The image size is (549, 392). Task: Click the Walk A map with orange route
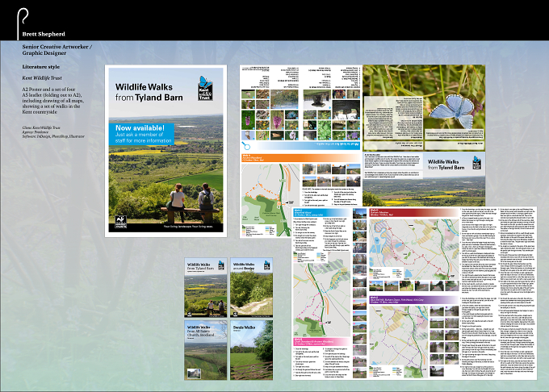[x=270, y=200]
